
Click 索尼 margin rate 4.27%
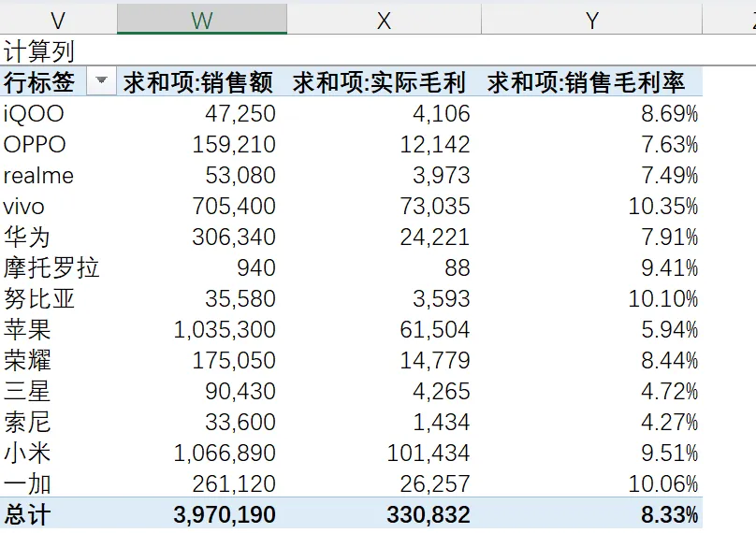point(670,422)
